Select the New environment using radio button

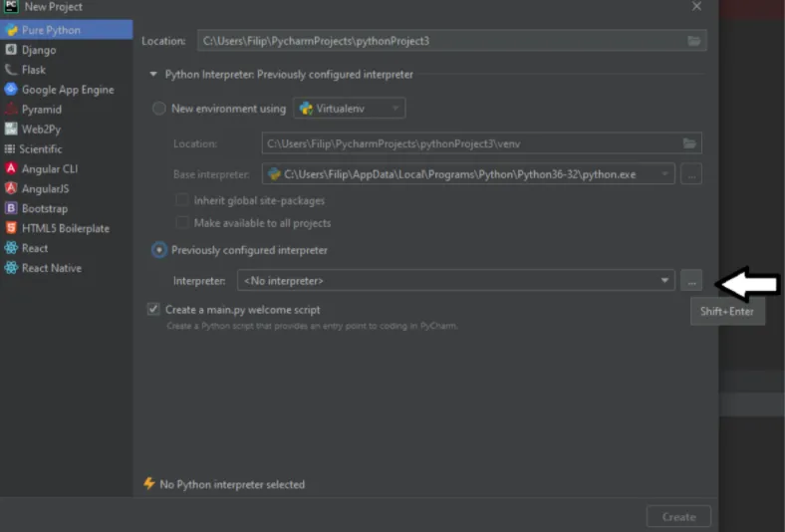[159, 109]
